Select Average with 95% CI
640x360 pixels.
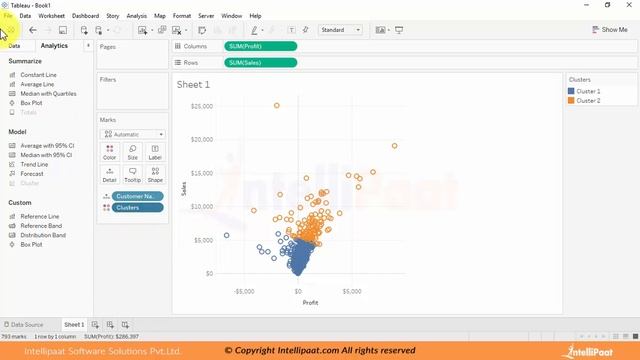tap(47, 146)
